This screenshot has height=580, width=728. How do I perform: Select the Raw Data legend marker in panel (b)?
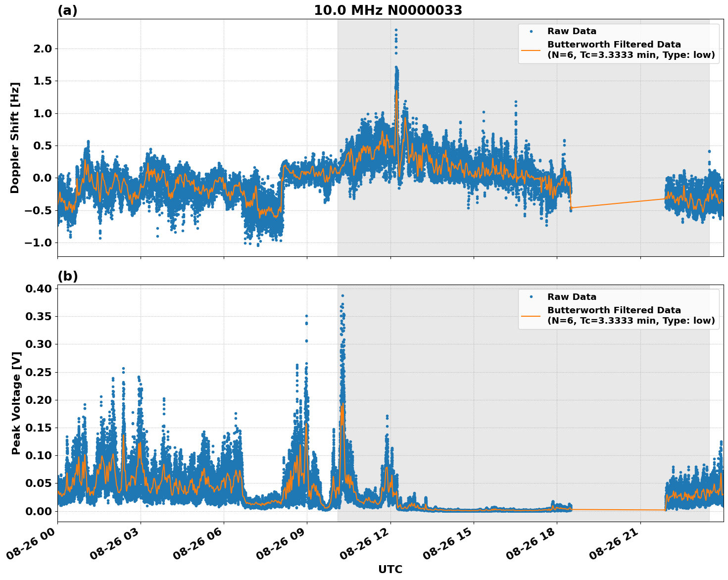click(x=532, y=296)
